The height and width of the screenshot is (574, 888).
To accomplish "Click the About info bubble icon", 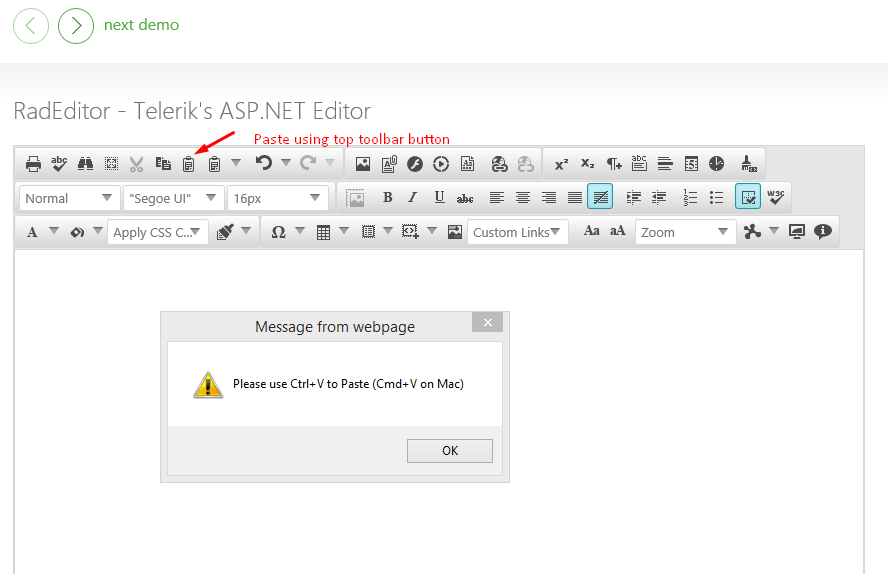I will (x=823, y=231).
